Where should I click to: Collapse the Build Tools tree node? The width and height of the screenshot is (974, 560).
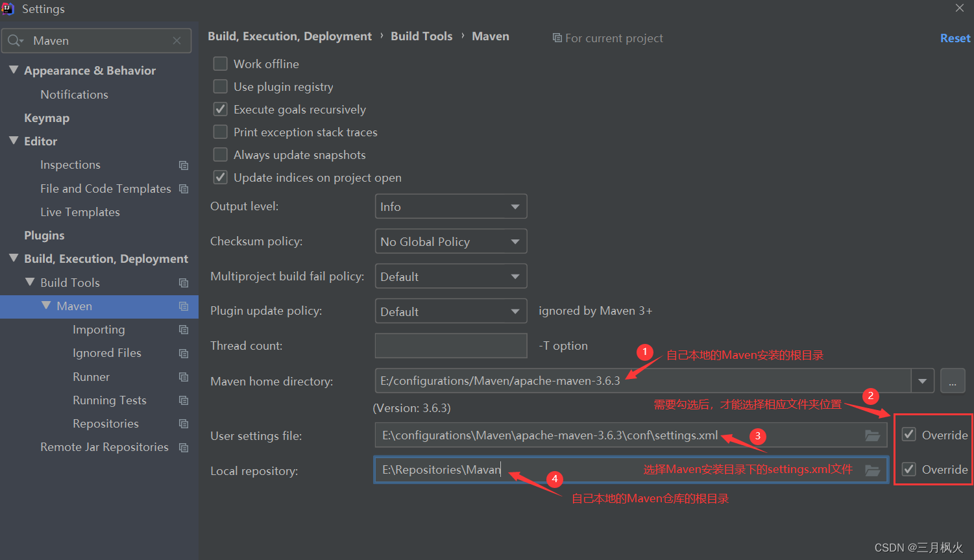pos(30,282)
